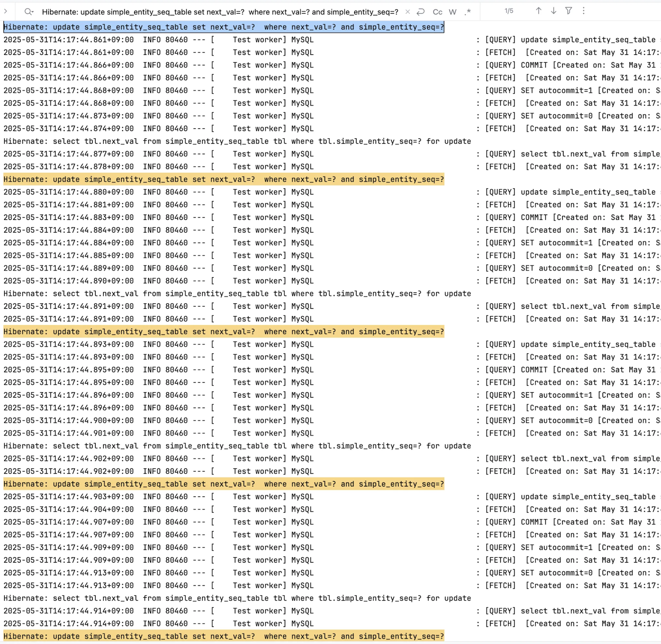Click last highlighted Hibernate update match
Viewport: 661px width, 644px height.
pos(223,636)
